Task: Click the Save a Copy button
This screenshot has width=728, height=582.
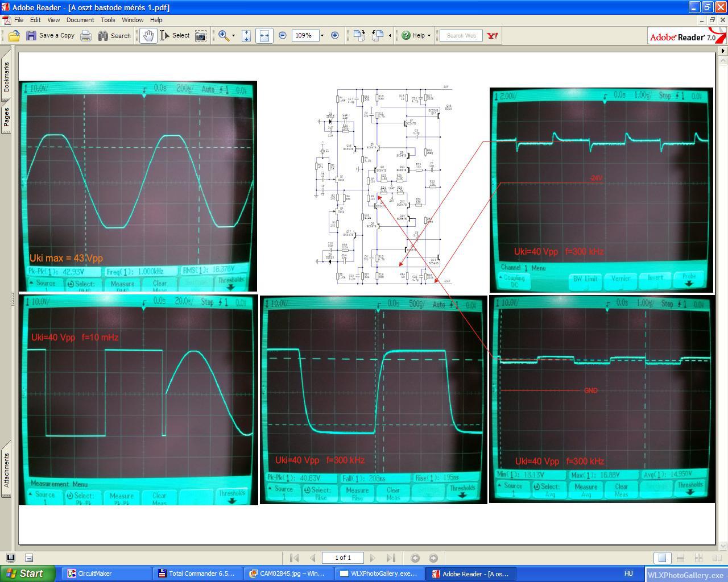Action: 50,36
